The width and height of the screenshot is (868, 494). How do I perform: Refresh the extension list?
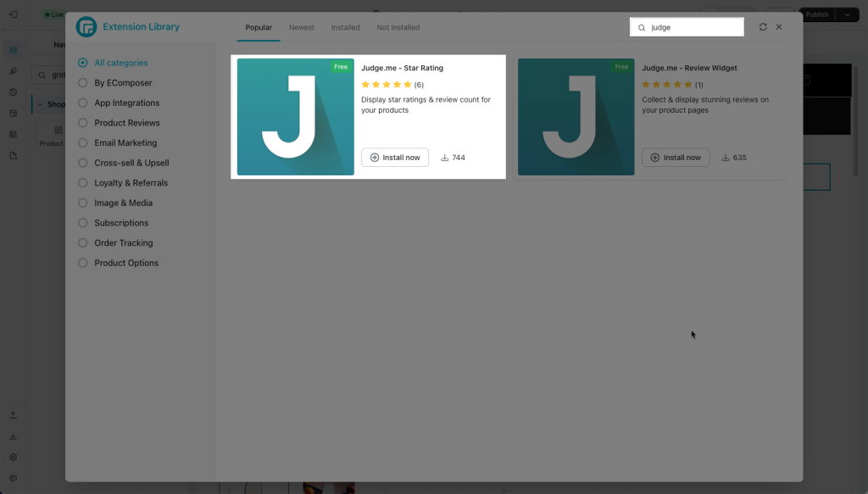pyautogui.click(x=763, y=27)
